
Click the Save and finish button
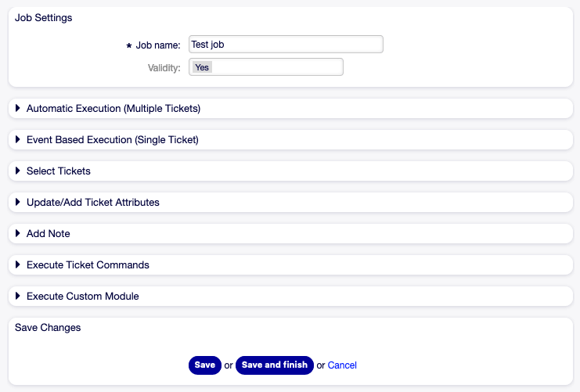274,365
